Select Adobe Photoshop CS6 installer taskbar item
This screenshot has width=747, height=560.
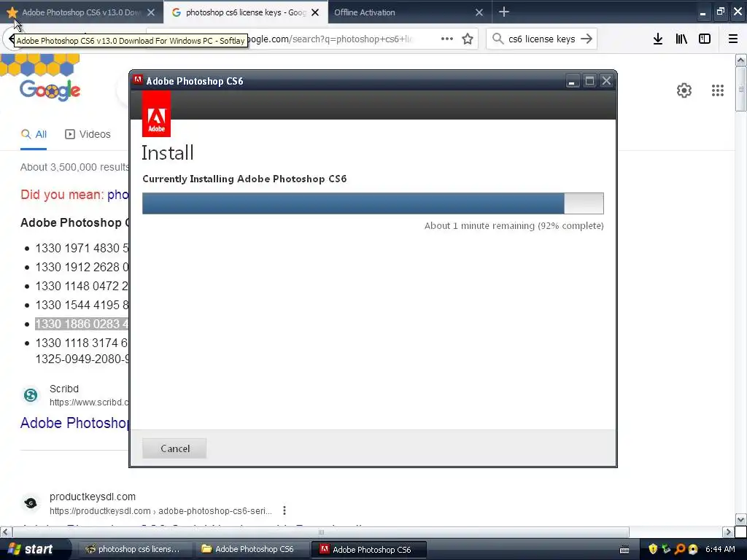368,549
